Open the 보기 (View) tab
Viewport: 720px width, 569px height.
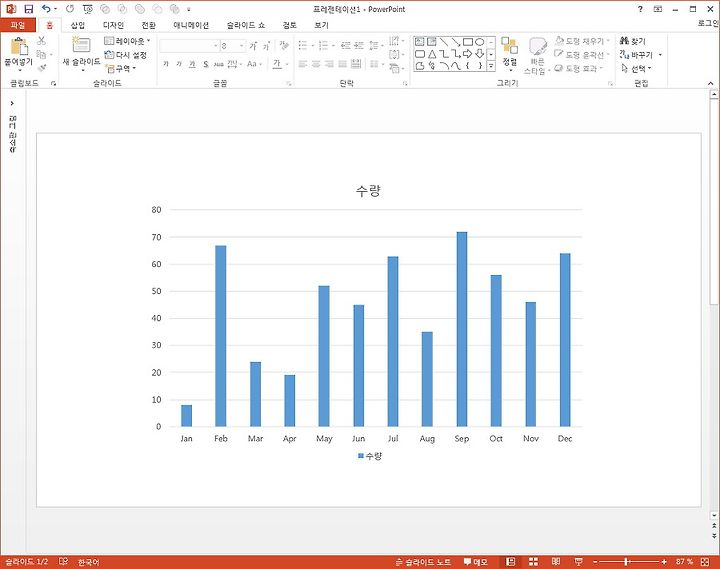[x=321, y=25]
